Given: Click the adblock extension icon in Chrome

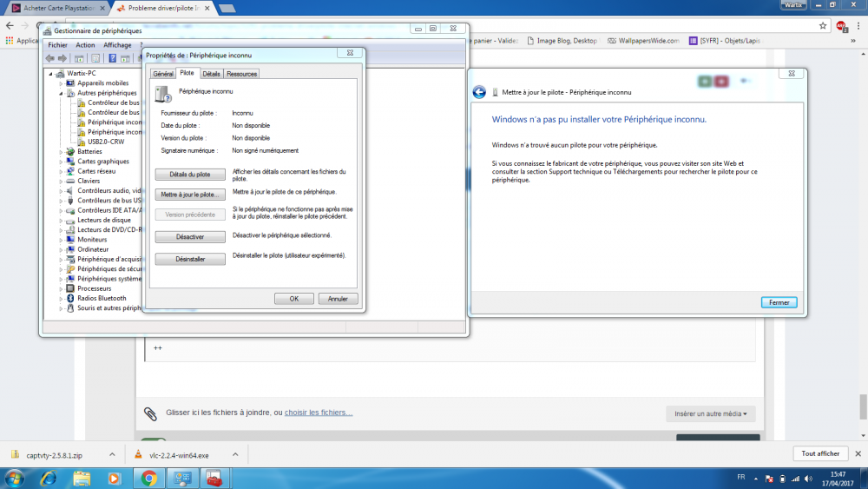Looking at the screenshot, I should (840, 25).
